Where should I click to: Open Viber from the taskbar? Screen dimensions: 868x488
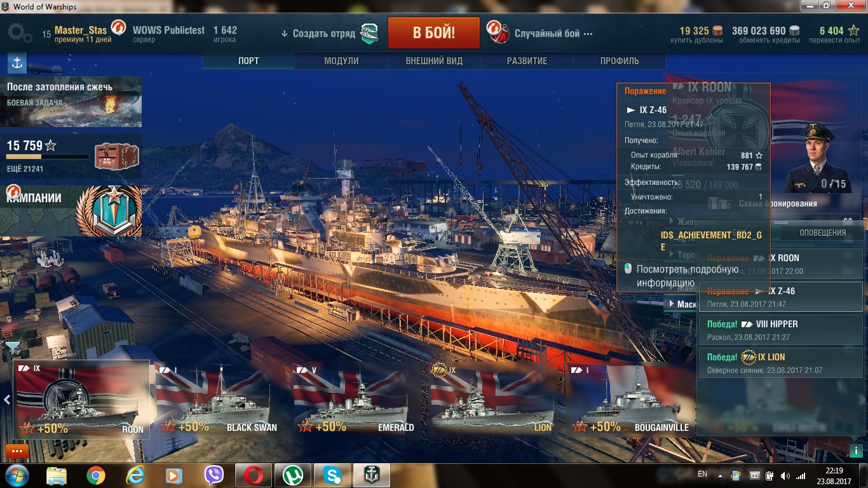[x=214, y=475]
